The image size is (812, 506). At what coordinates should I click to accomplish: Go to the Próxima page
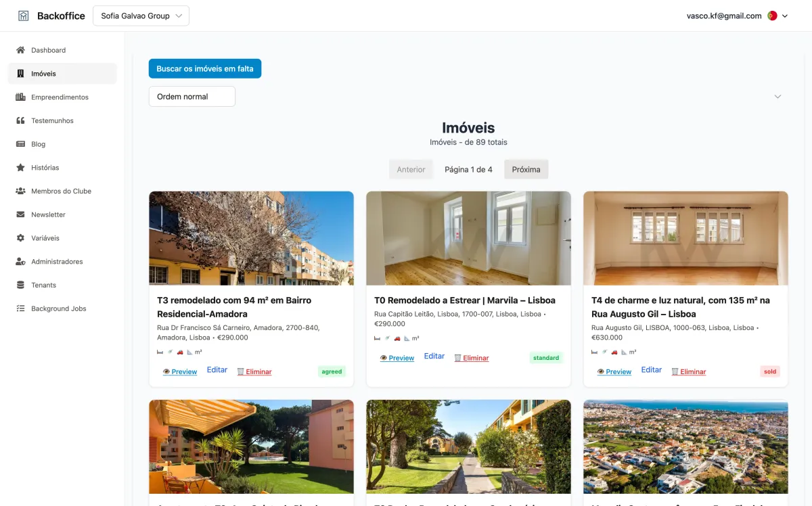coord(526,170)
